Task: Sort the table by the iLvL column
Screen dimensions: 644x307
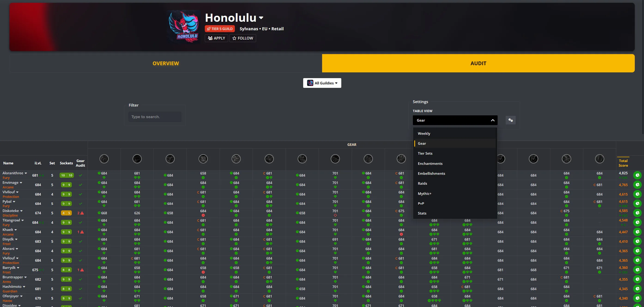Action: 38,163
